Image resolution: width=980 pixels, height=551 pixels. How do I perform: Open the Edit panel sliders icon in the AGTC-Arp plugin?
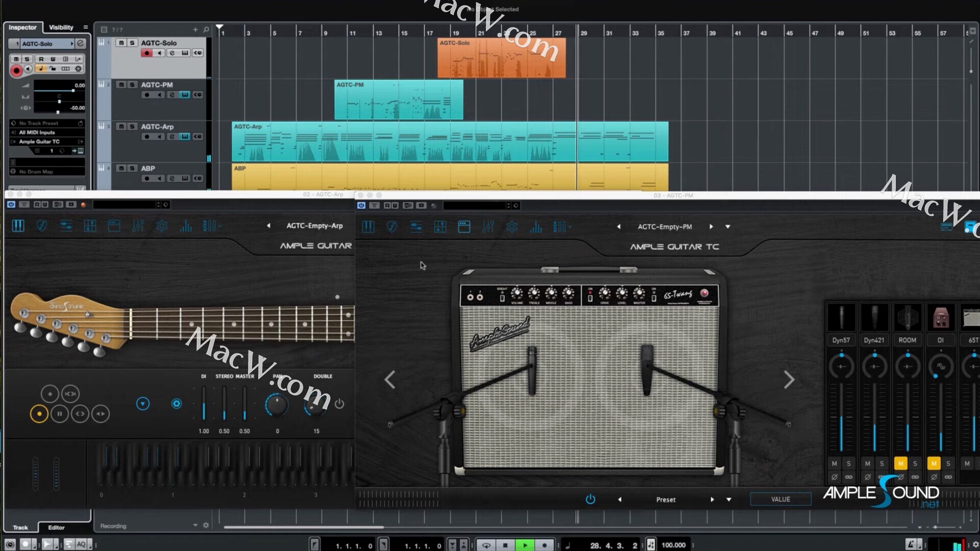(66, 226)
